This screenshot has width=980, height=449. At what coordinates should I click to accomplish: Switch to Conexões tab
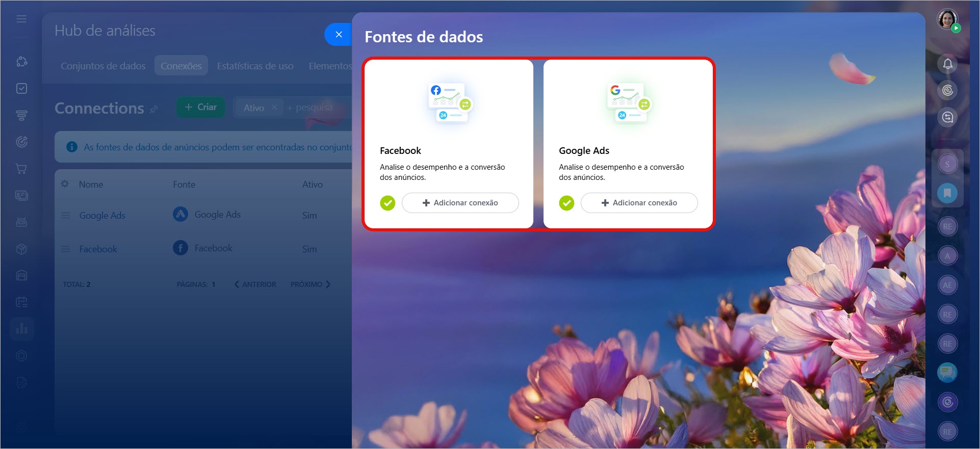[181, 66]
